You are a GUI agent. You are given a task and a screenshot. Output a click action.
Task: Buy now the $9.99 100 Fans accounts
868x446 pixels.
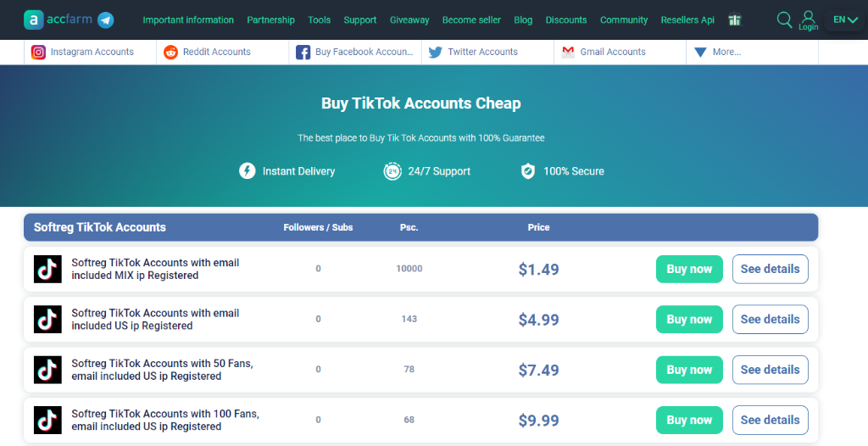point(689,420)
